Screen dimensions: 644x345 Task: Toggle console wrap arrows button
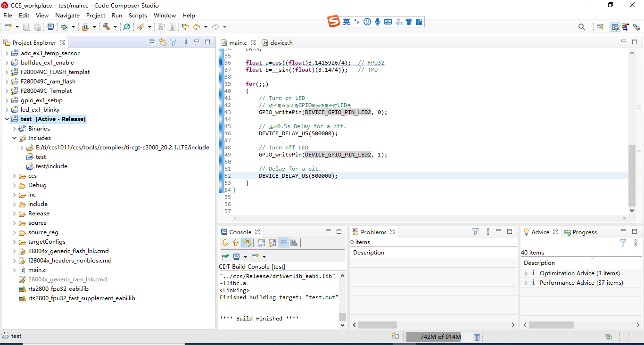[x=247, y=243]
